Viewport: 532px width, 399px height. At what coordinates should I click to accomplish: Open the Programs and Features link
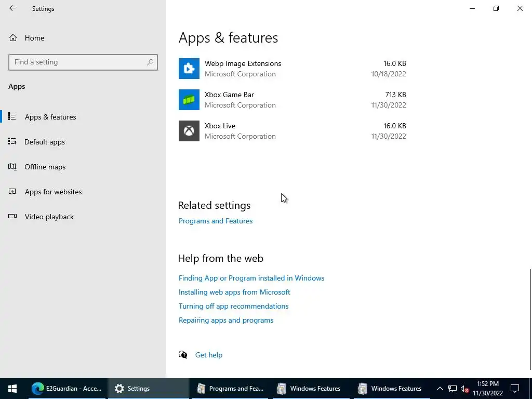click(x=216, y=221)
